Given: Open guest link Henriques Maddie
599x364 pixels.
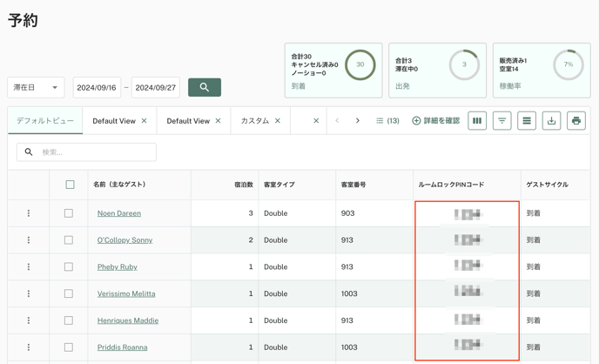Looking at the screenshot, I should point(127,320).
